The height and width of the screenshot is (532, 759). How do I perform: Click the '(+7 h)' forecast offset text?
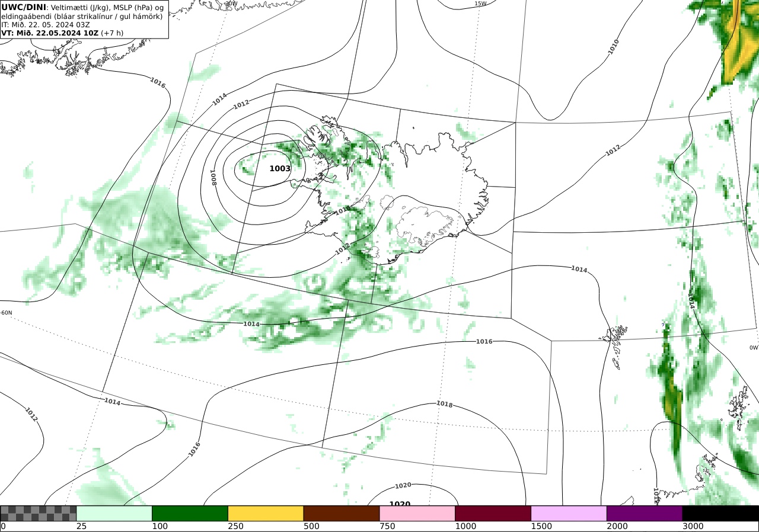tap(112, 33)
